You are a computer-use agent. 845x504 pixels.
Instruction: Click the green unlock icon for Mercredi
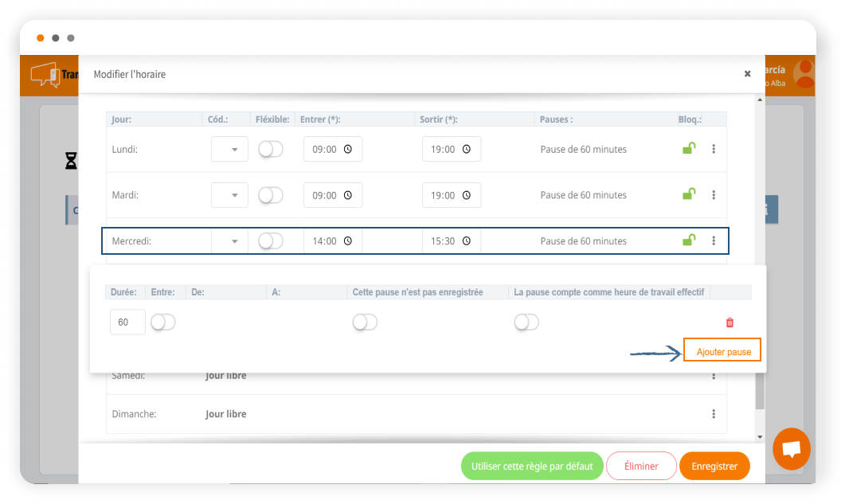click(x=689, y=240)
